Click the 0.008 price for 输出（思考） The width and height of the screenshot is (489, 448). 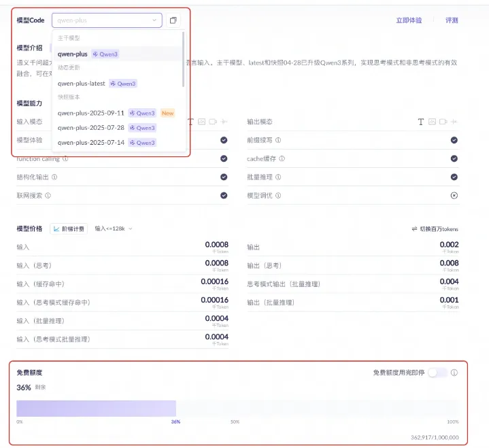click(449, 263)
